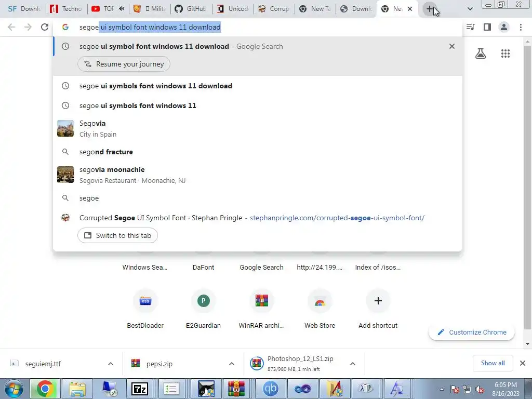Open the seguiemj.ttf download item
The height and width of the screenshot is (399, 532).
[x=43, y=364]
